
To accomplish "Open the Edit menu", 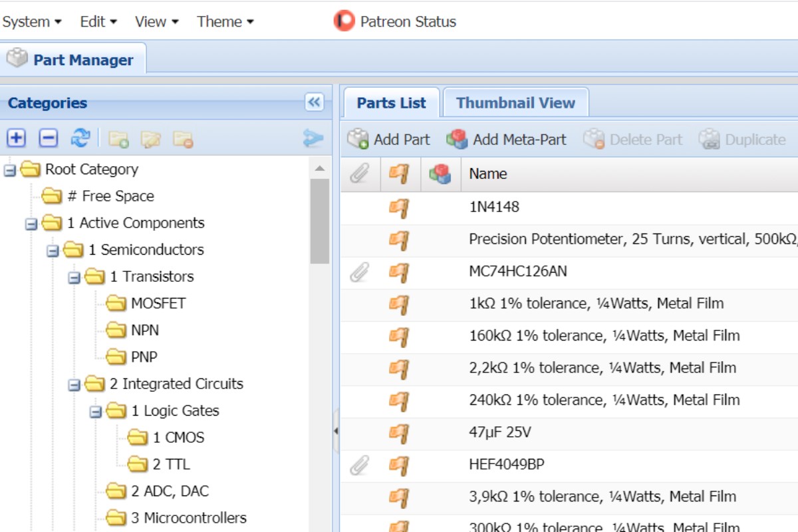I will 98,21.
